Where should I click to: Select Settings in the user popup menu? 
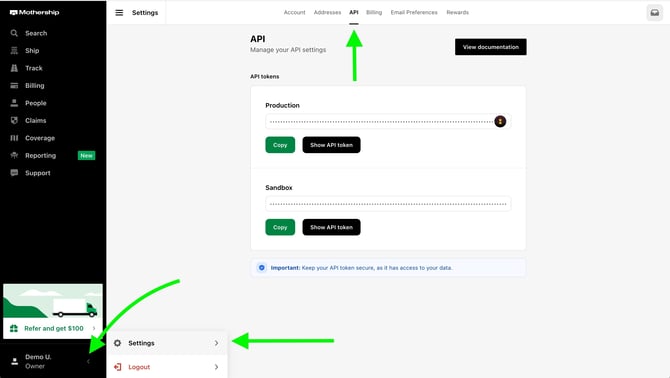167,343
